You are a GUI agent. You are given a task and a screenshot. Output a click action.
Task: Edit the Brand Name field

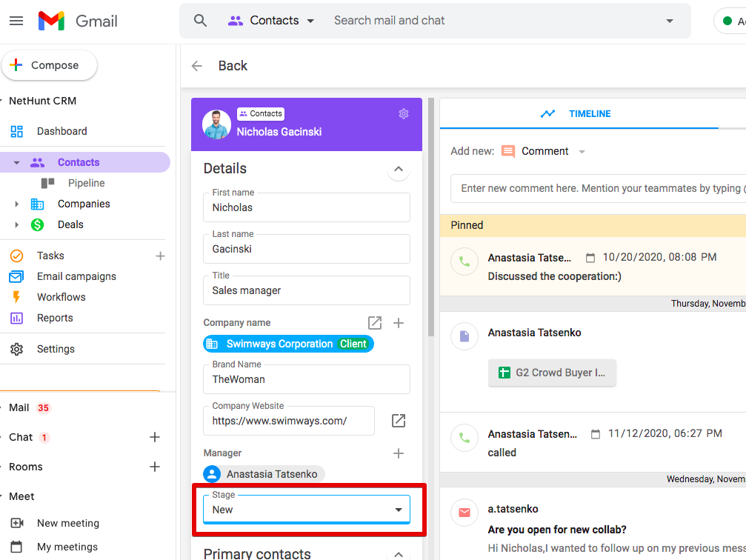point(307,379)
